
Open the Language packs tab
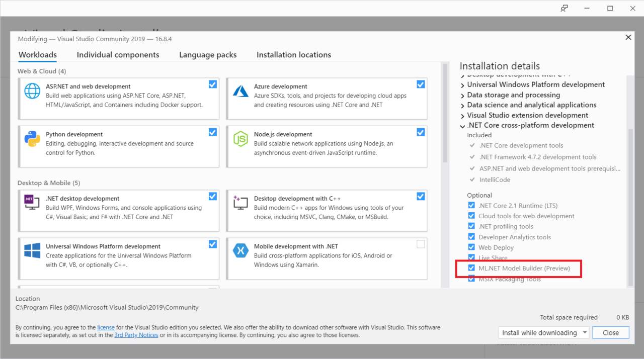tap(208, 55)
